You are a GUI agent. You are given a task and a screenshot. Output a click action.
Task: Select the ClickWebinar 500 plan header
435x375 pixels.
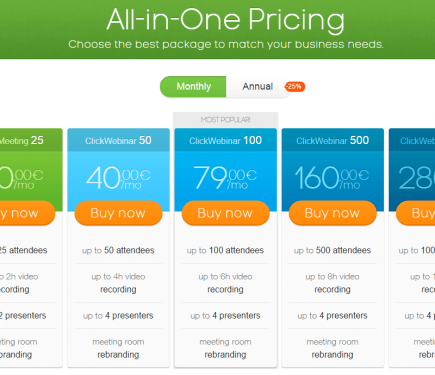pyautogui.click(x=332, y=140)
